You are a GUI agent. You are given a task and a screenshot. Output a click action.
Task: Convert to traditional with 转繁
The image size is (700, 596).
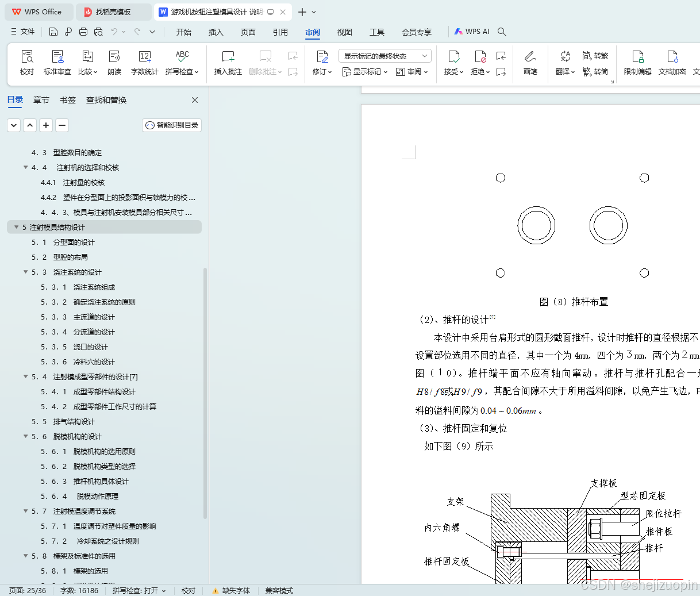[595, 56]
